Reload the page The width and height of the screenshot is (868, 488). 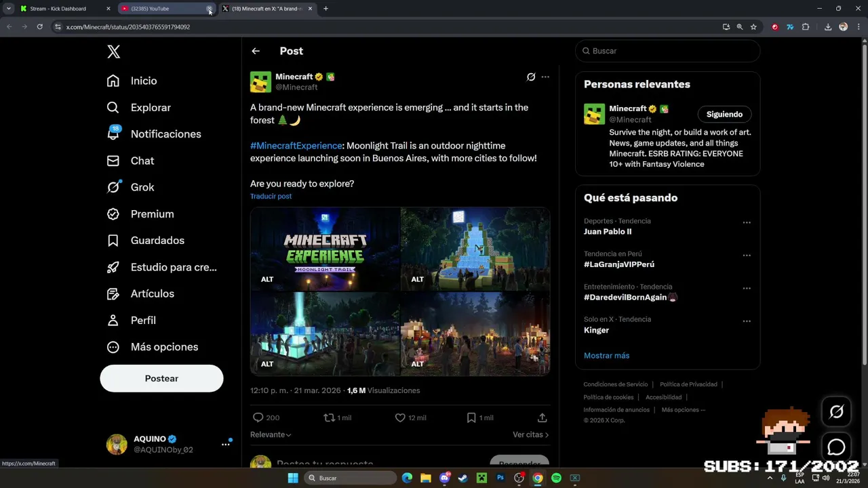point(40,27)
